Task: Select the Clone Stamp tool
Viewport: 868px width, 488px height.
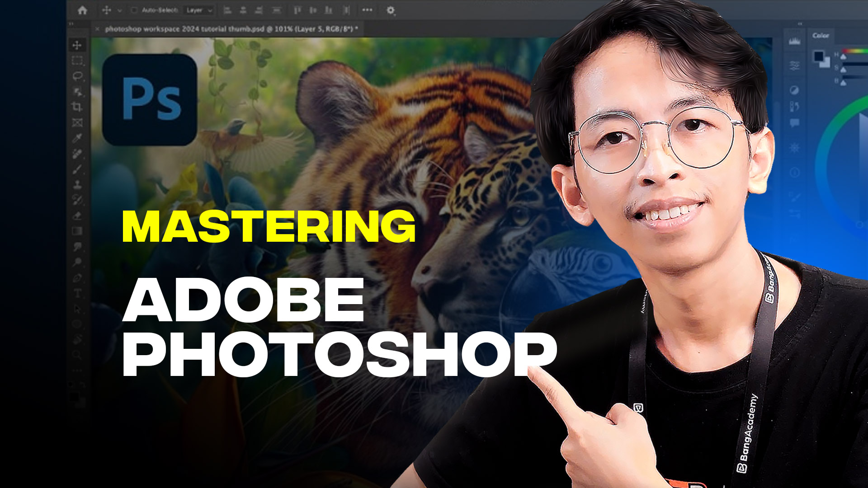Action: click(77, 184)
